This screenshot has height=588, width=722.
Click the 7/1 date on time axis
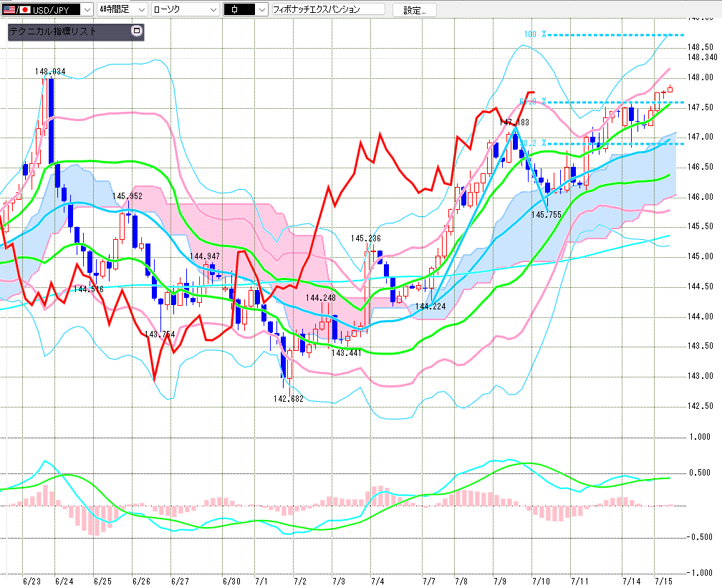(x=261, y=581)
